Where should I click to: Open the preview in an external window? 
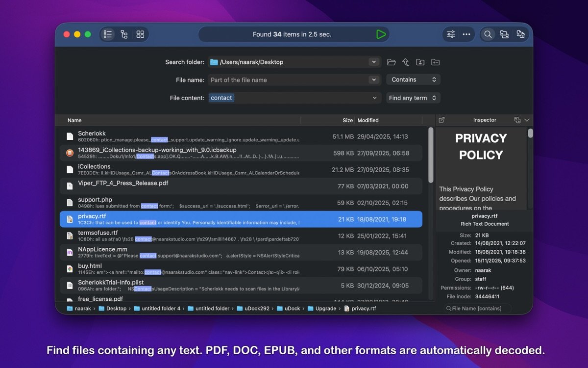tap(441, 120)
